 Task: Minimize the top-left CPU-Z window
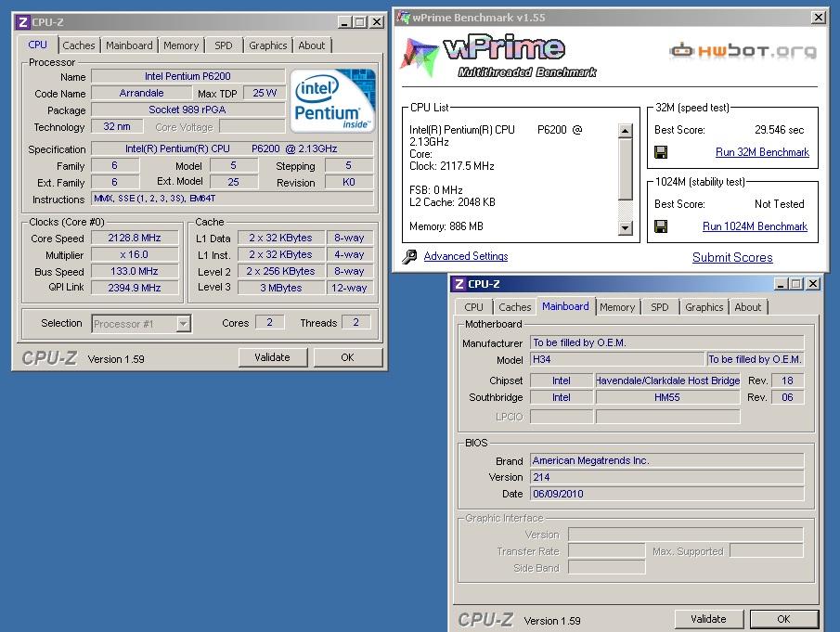[x=344, y=22]
